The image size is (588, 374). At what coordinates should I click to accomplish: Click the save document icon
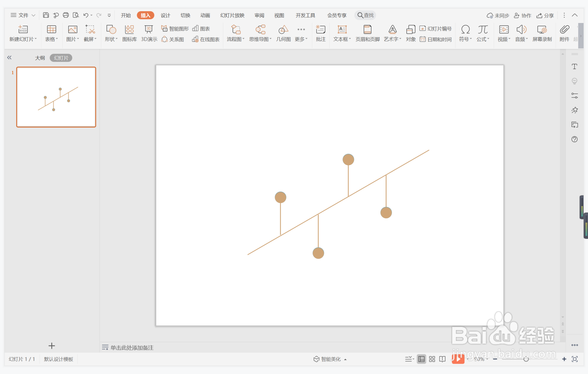(46, 15)
